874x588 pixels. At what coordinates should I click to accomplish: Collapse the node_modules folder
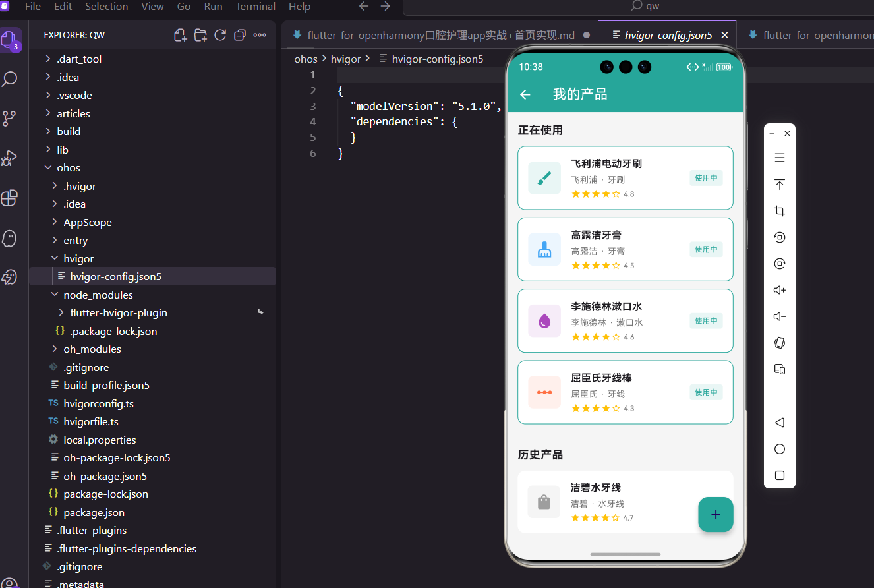[x=152, y=295]
